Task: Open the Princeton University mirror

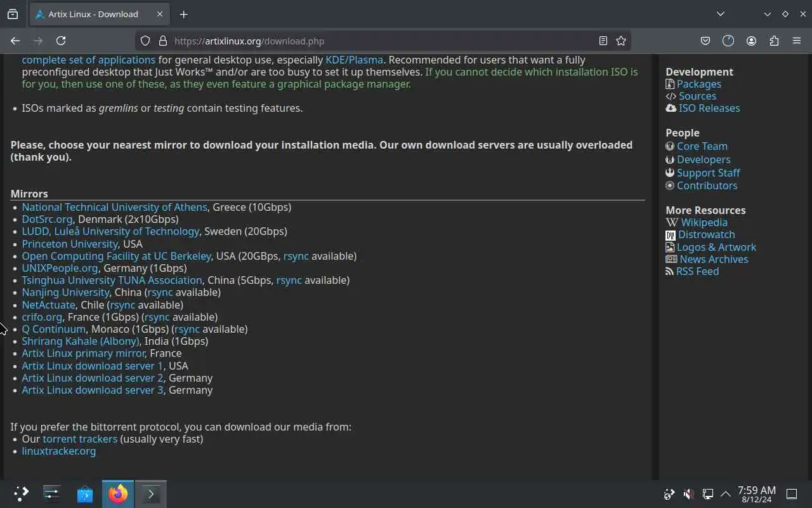Action: pos(70,244)
